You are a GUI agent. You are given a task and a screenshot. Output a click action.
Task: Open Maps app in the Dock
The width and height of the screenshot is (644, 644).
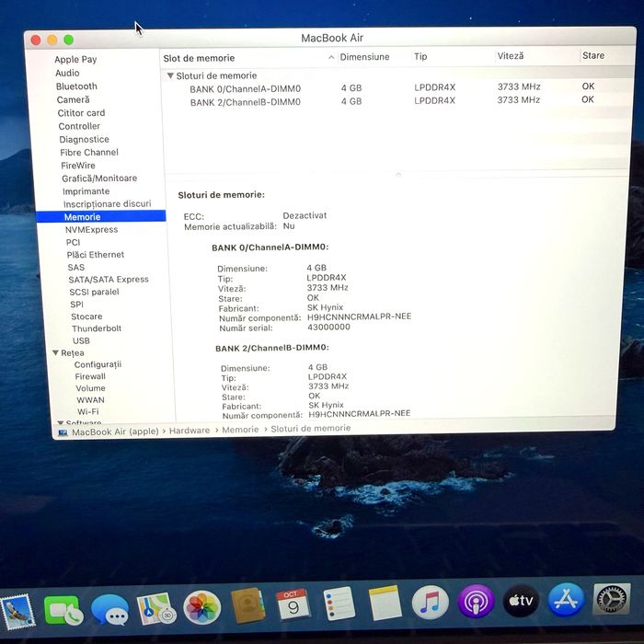156,609
